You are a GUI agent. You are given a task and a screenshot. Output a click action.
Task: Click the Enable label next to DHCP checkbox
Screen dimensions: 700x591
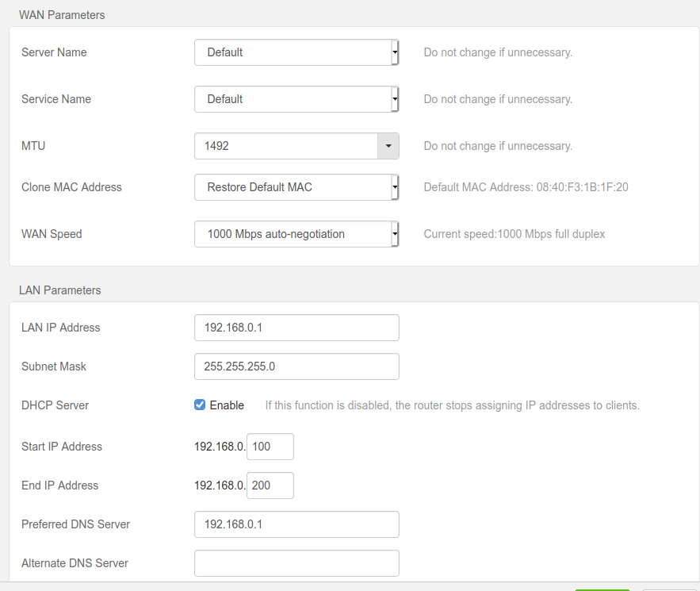(227, 405)
